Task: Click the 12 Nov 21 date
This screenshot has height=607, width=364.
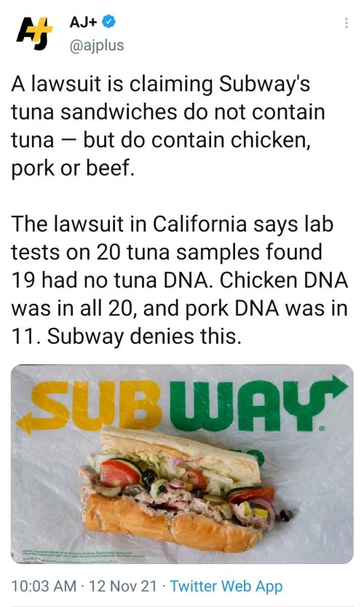Action: pyautogui.click(x=122, y=586)
